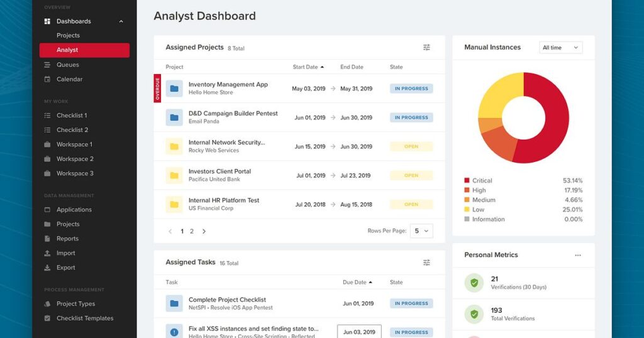Click folder icon of Internal HR Platform Test

[x=174, y=204]
